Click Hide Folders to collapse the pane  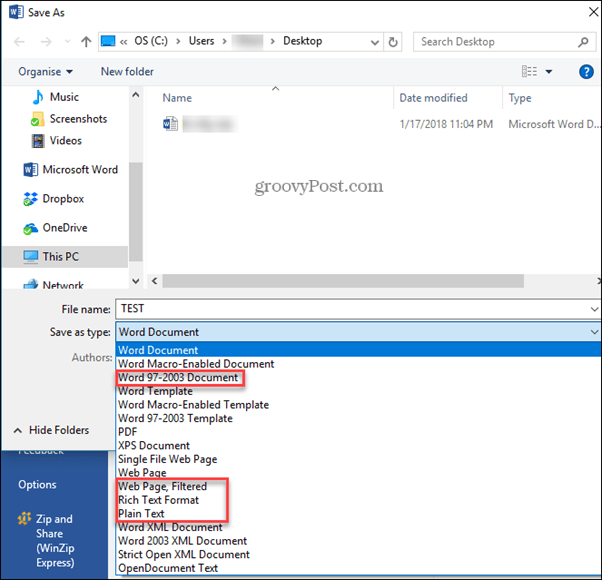point(51,430)
